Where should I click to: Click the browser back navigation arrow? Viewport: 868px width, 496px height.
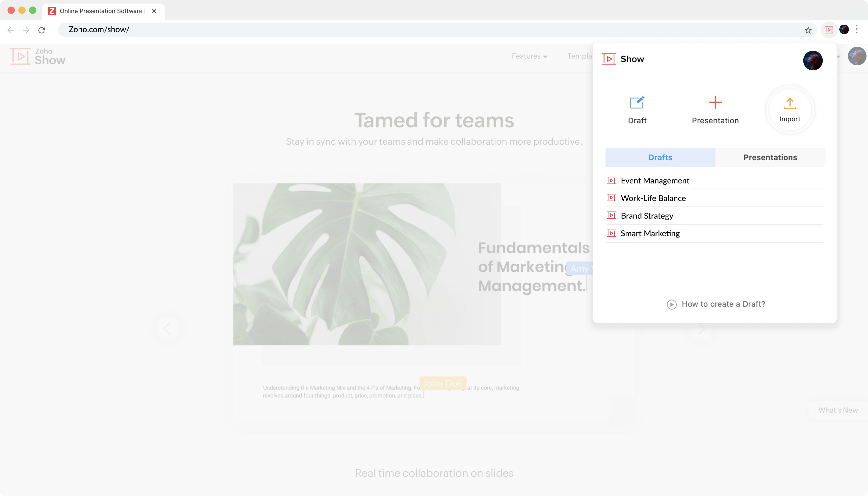tap(11, 29)
